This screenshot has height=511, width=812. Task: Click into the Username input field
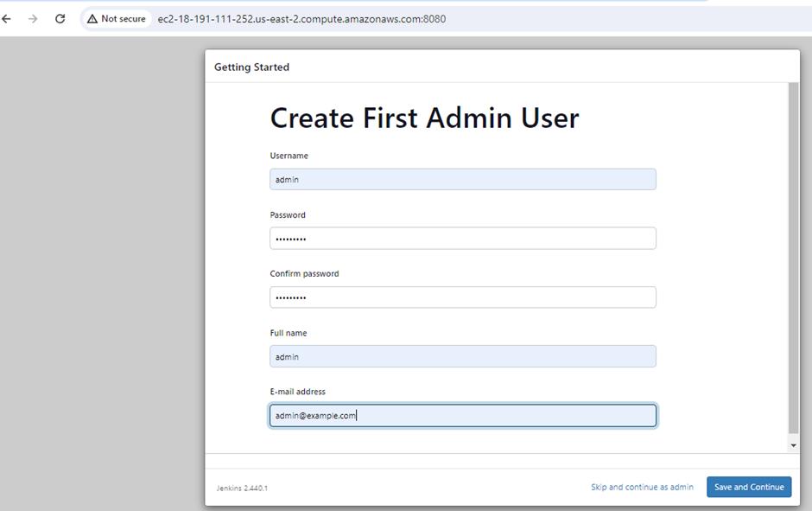click(x=462, y=179)
